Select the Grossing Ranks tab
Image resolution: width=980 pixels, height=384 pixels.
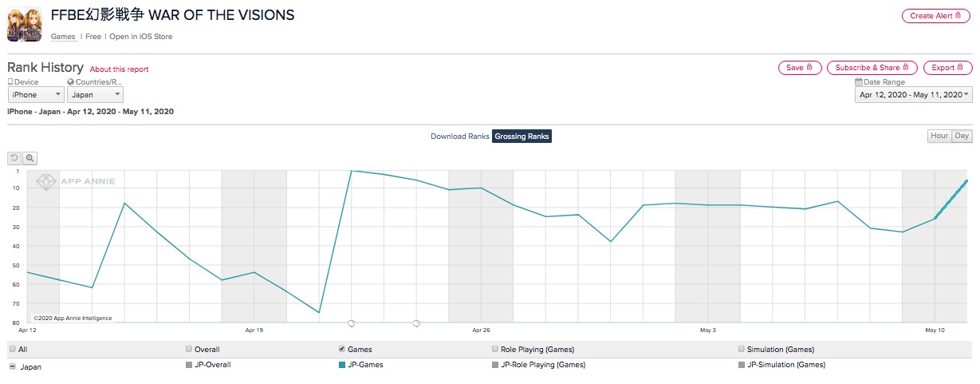[521, 137]
